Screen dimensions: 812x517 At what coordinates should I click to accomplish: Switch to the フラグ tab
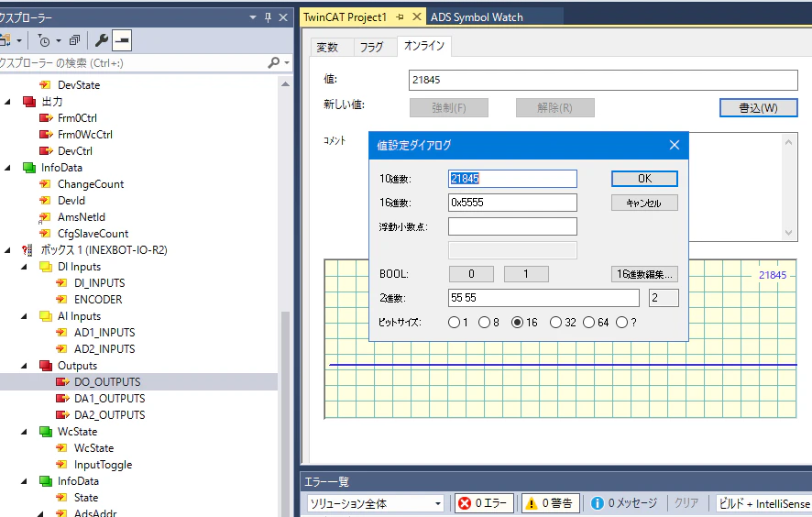pos(371,47)
